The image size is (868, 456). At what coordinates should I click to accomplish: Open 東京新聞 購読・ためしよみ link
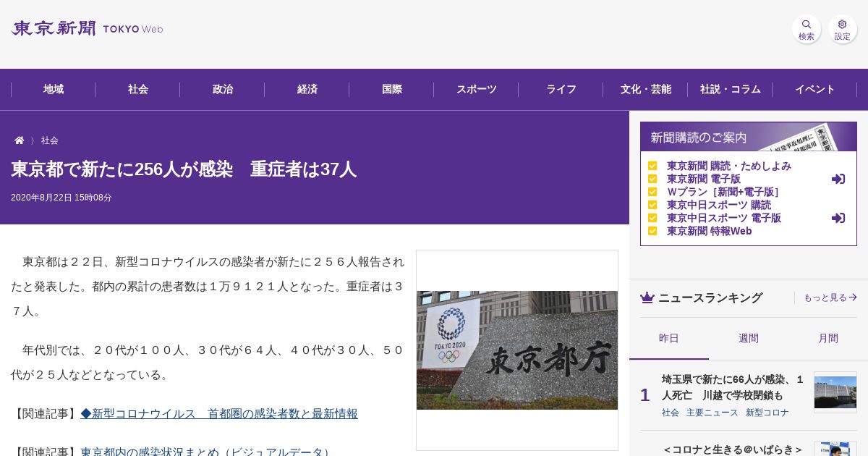click(x=729, y=166)
